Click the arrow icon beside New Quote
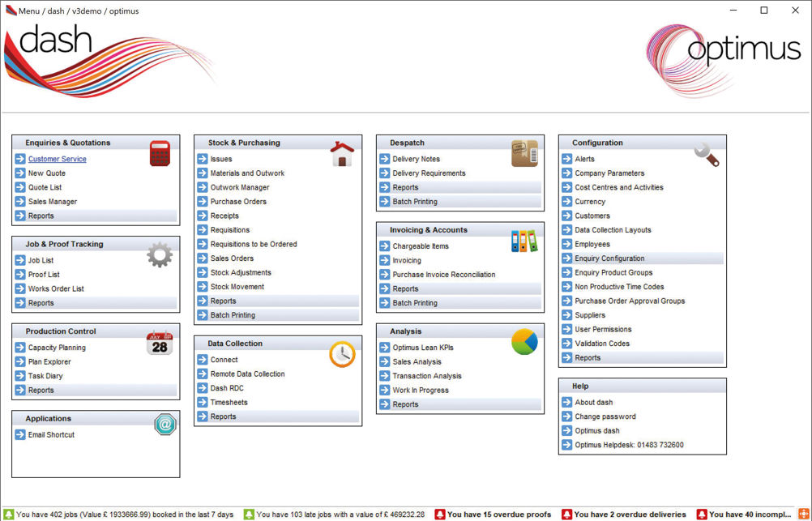Viewport: 812px width, 521px height. [x=20, y=173]
